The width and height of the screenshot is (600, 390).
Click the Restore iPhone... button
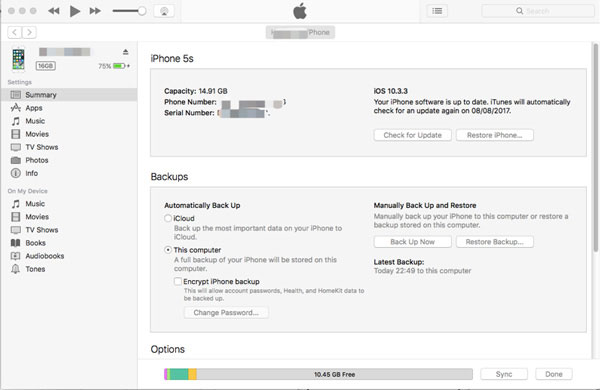click(494, 135)
